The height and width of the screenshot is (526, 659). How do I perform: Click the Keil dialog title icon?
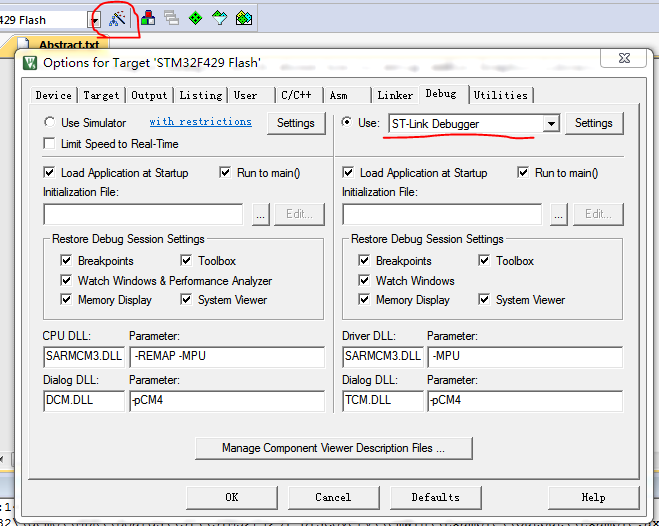point(30,63)
